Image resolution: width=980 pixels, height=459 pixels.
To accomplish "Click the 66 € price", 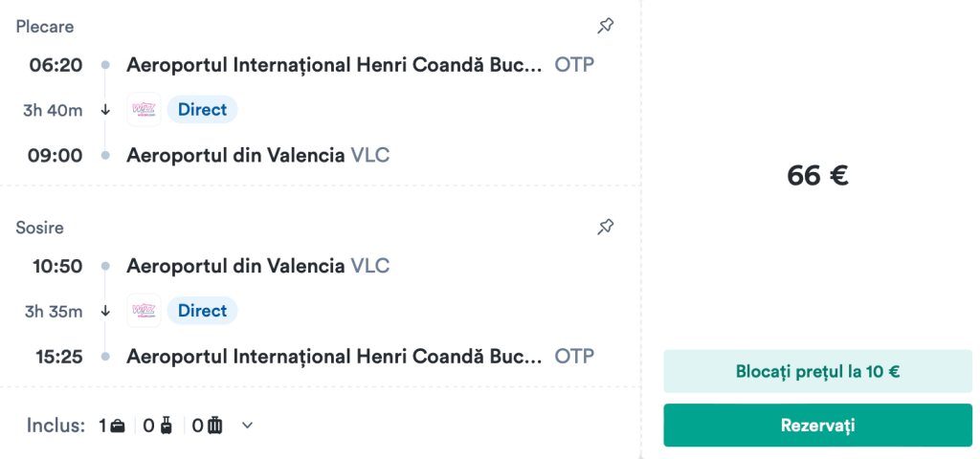I will click(817, 176).
